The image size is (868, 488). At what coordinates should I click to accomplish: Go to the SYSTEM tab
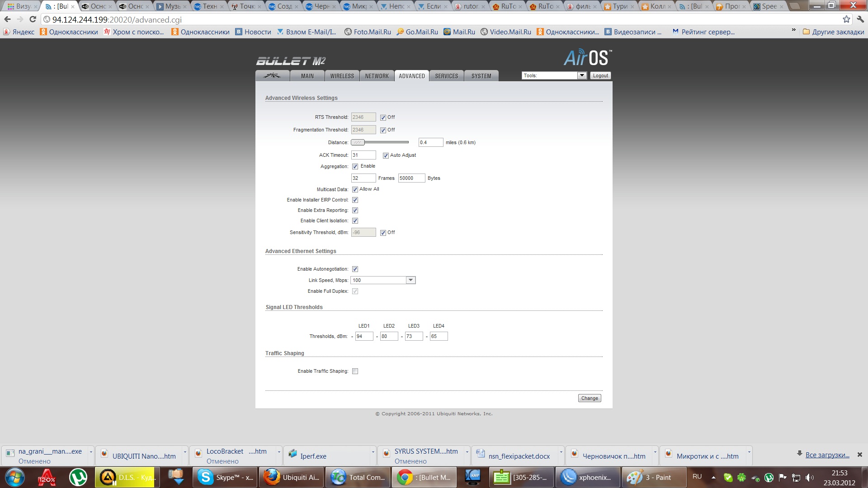click(481, 76)
